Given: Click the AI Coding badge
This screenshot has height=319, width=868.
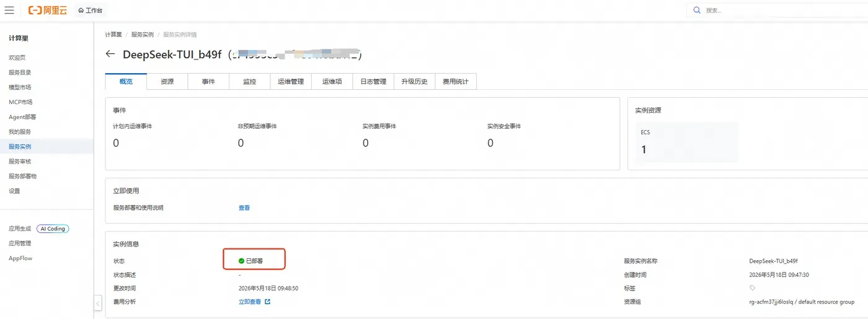Looking at the screenshot, I should click(53, 229).
